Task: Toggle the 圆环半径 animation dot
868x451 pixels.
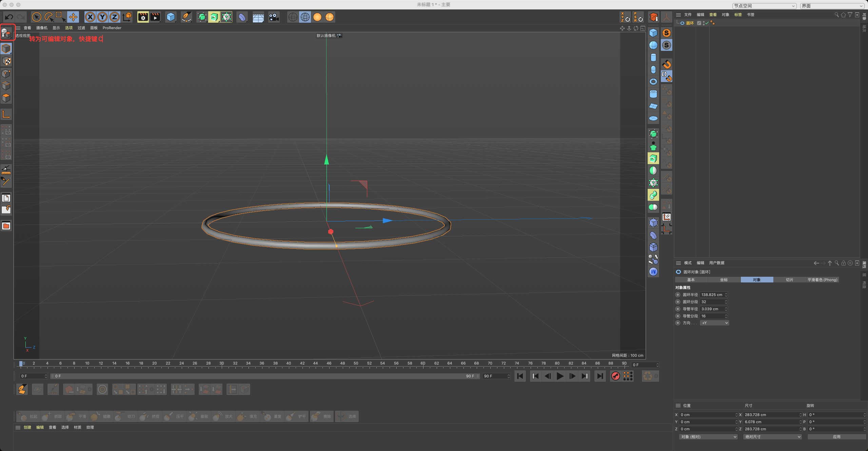Action: [x=678, y=295]
